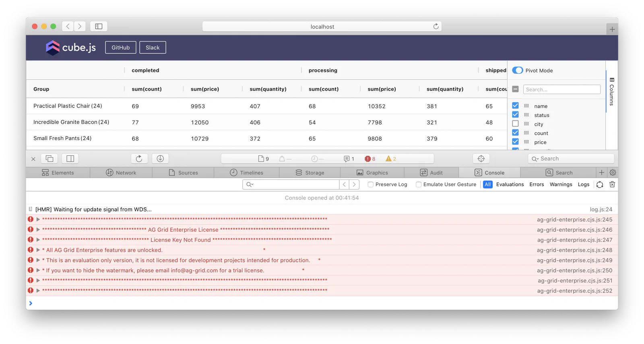Click the console refresh icon

click(x=600, y=184)
